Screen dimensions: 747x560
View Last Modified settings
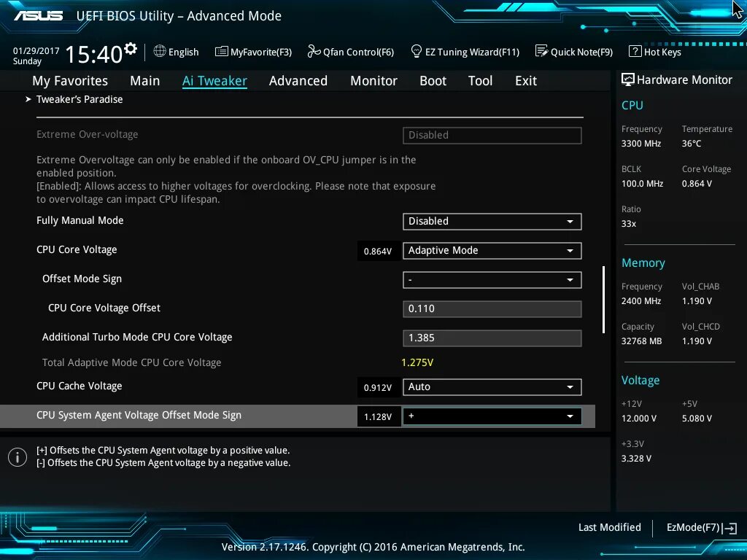[x=609, y=527]
